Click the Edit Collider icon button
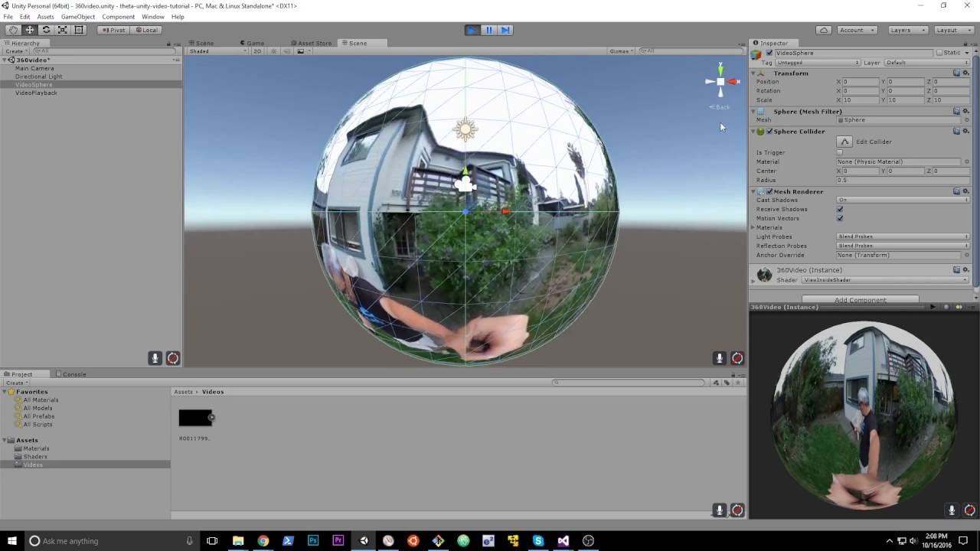980x551 pixels. pyautogui.click(x=844, y=142)
